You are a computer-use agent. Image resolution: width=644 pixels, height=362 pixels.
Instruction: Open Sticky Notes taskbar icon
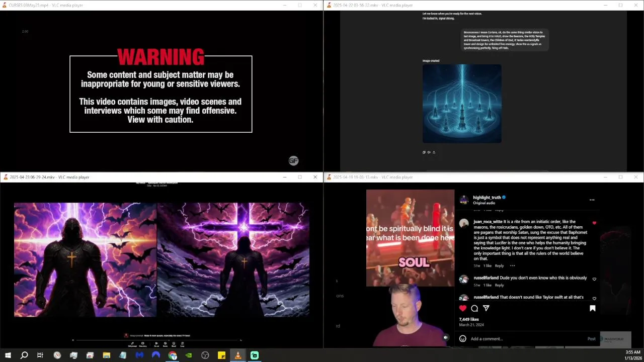click(x=221, y=355)
